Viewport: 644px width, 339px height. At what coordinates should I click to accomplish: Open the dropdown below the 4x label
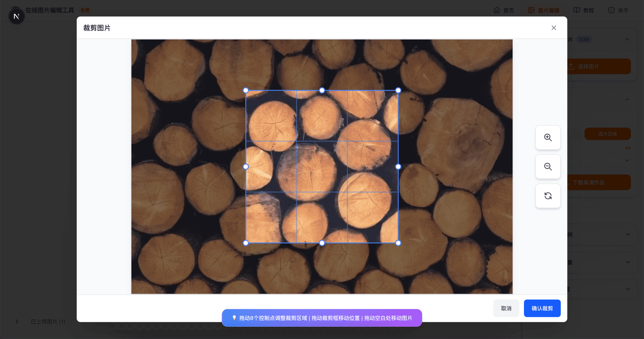click(627, 160)
